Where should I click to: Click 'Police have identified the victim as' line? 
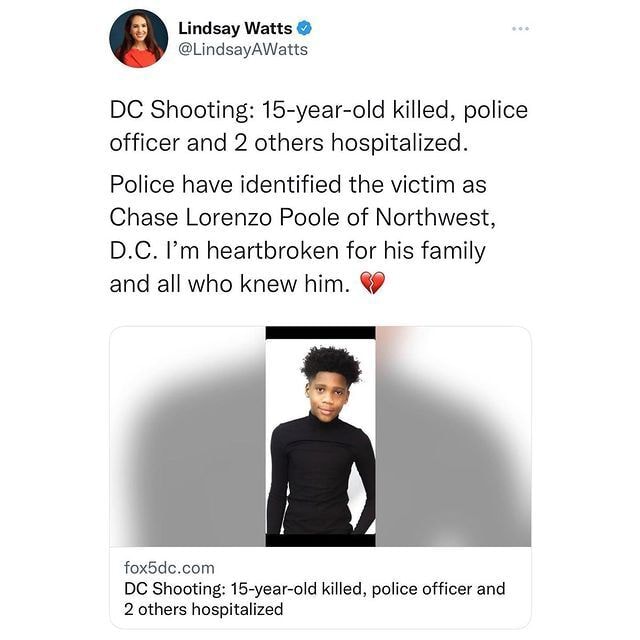298,184
